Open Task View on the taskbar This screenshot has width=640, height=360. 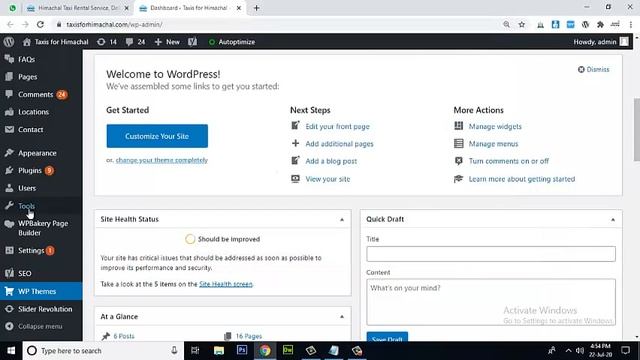point(195,351)
